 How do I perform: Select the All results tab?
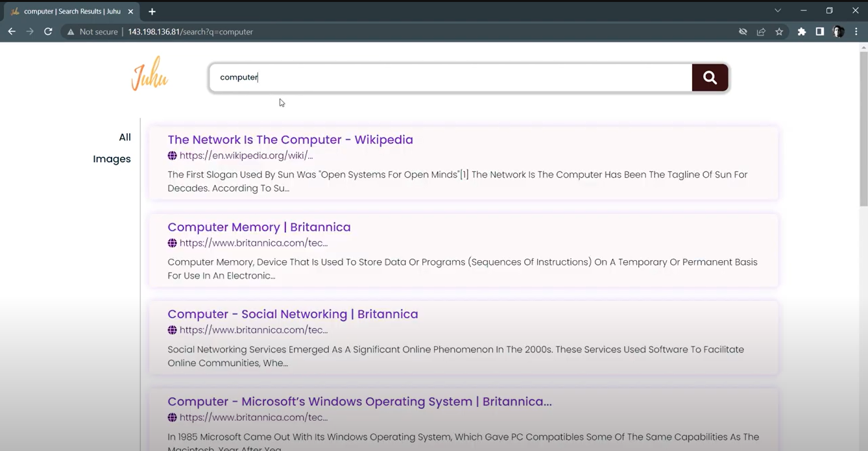coord(125,138)
